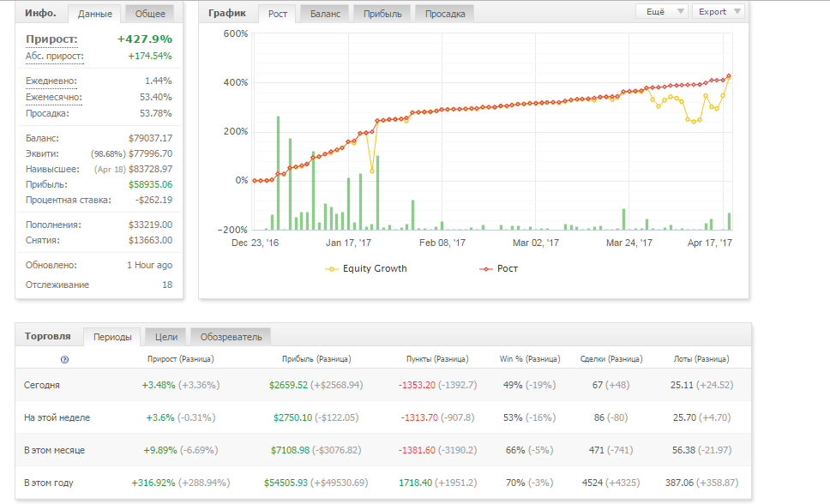
Task: Switch to the Данные tab
Action: (x=95, y=14)
